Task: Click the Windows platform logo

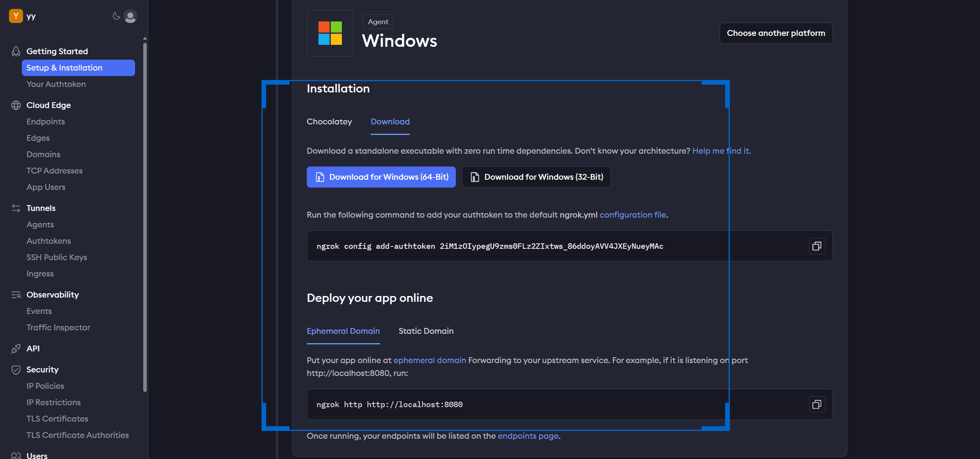Action: (330, 33)
